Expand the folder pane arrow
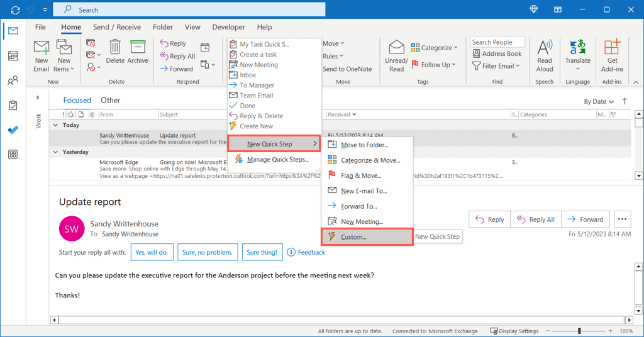This screenshot has width=644, height=337. 38,97
